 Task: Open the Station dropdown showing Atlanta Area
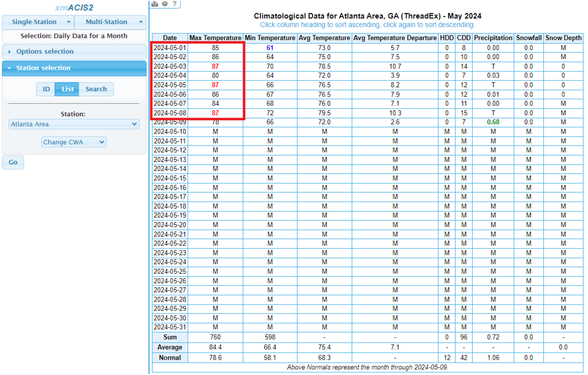[x=74, y=124]
